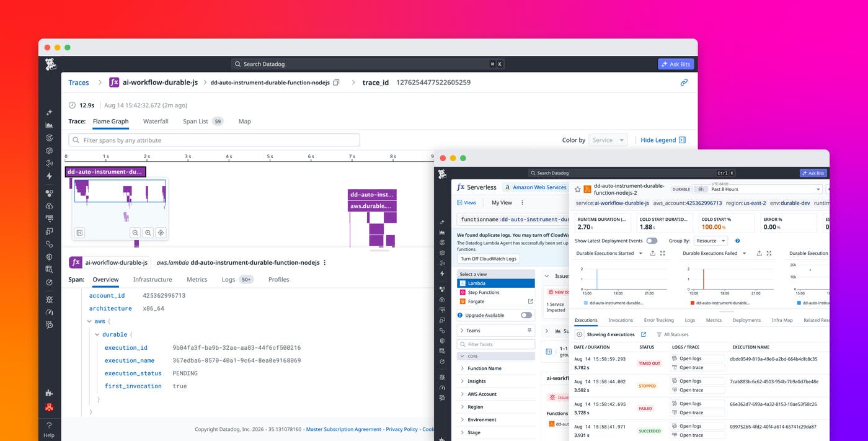Open the Master Subscription Agreement link
The image size is (868, 441).
pyautogui.click(x=343, y=429)
